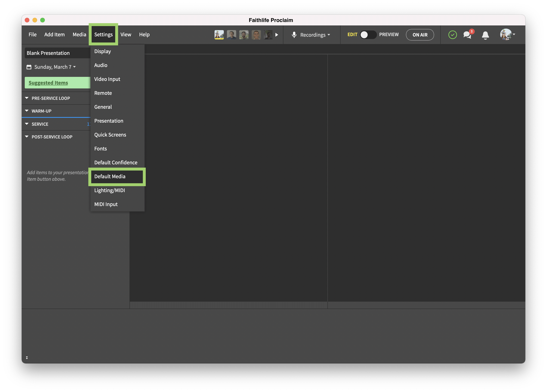Choose Video Input from the menu
The image size is (547, 392).
pyautogui.click(x=118, y=79)
